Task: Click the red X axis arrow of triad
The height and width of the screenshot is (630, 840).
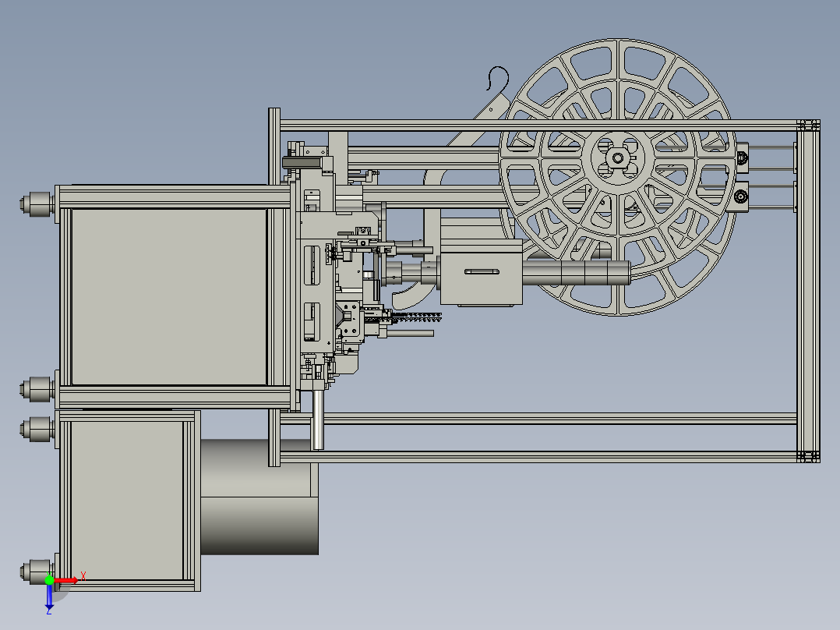Action: pyautogui.click(x=66, y=580)
